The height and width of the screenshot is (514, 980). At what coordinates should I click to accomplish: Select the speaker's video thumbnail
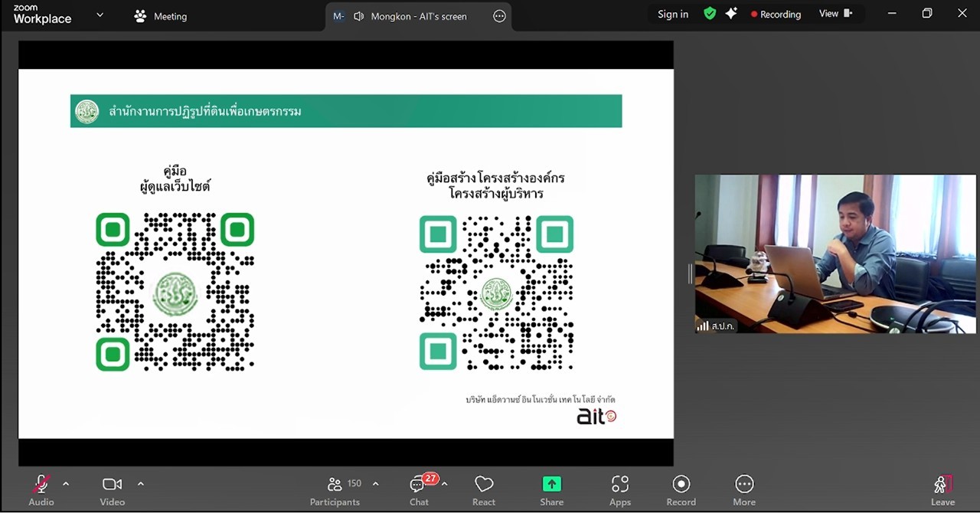(835, 254)
